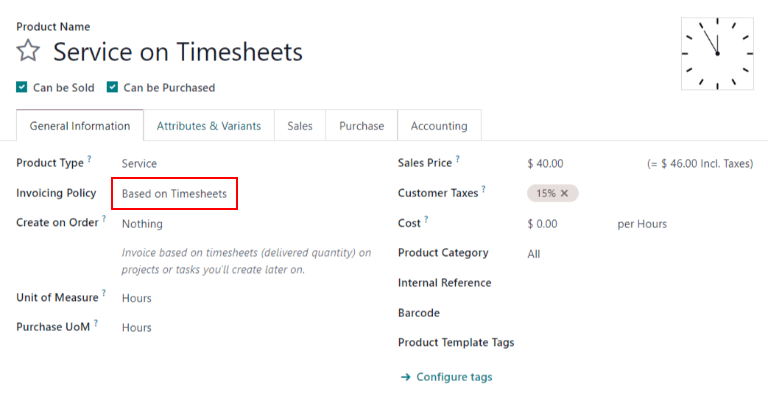Image resolution: width=768 pixels, height=401 pixels.
Task: Click the Product Type help question mark
Action: [89, 159]
